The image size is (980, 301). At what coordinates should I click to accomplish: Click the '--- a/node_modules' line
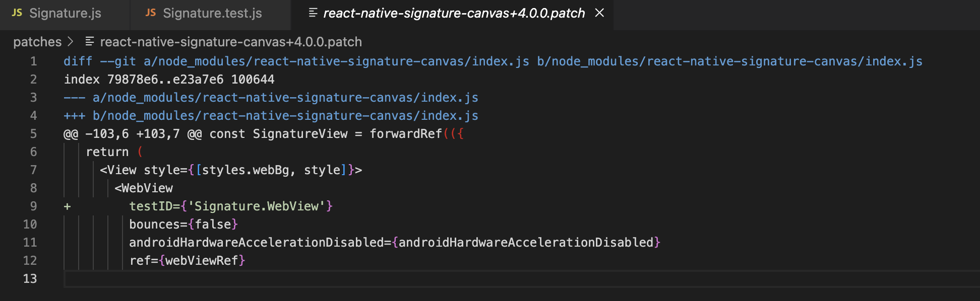coord(271,98)
